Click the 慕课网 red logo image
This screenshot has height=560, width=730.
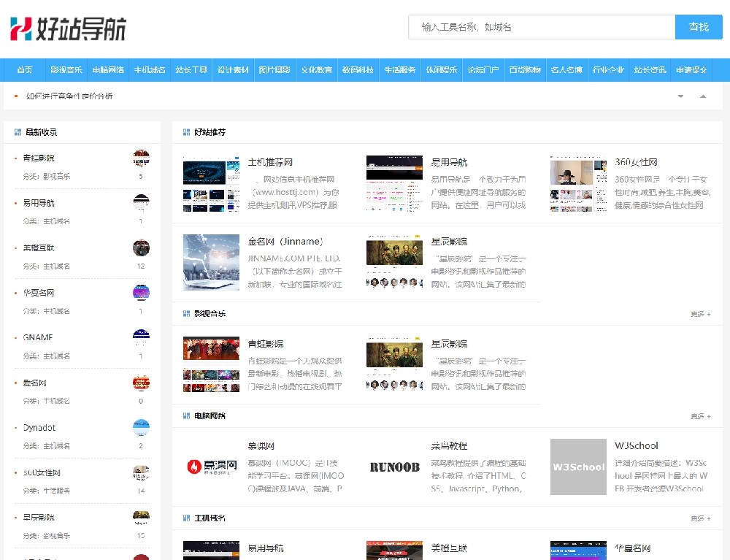coord(211,467)
